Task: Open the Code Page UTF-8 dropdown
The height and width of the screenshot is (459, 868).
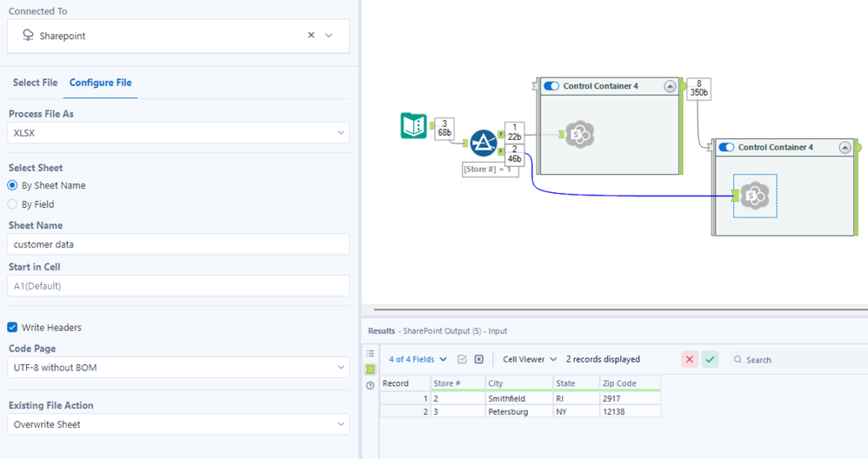Action: click(x=178, y=367)
